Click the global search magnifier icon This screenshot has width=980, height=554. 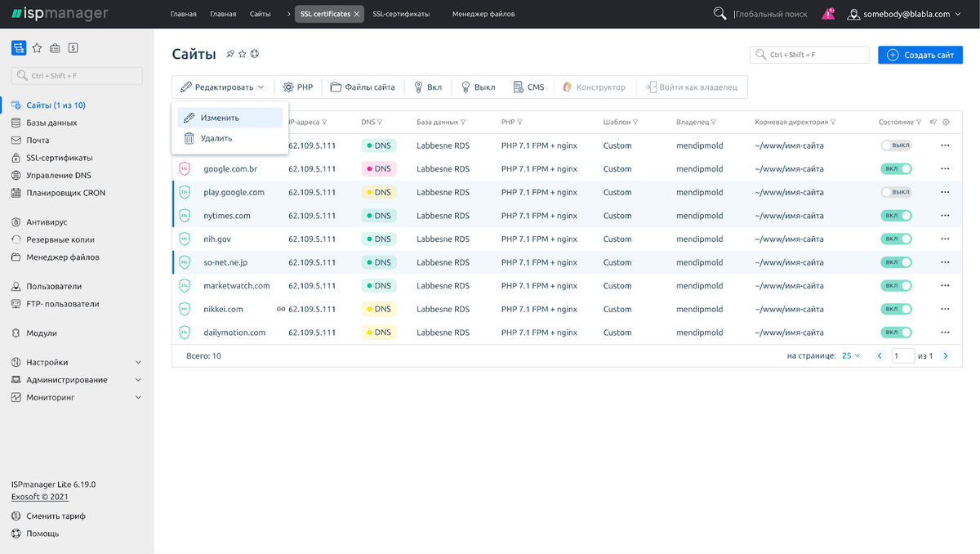click(x=719, y=14)
